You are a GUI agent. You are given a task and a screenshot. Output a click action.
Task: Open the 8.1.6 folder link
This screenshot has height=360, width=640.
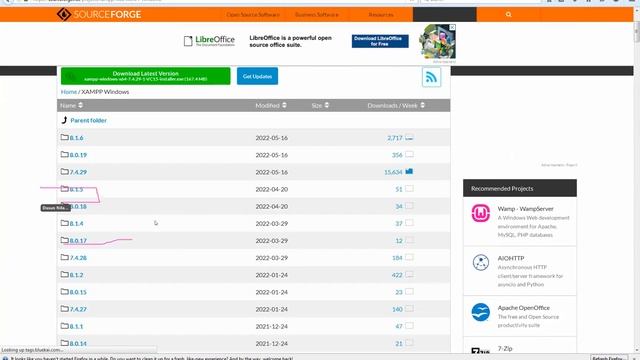(x=76, y=138)
